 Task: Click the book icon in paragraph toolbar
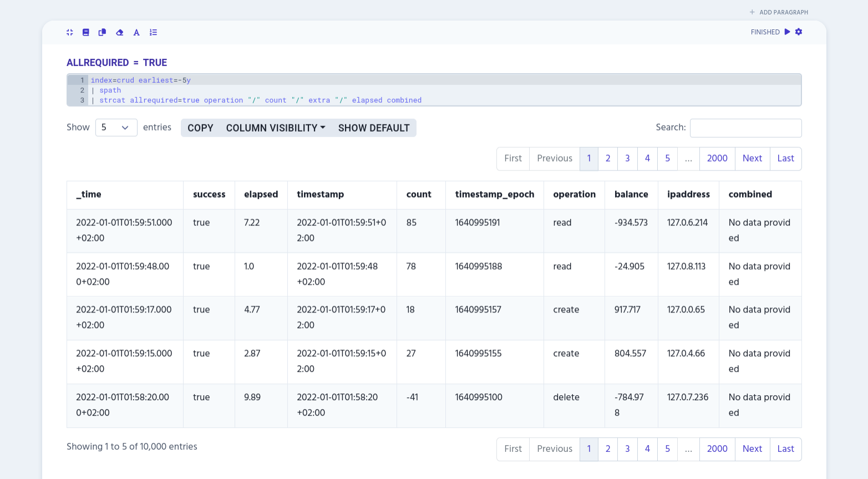(x=86, y=32)
